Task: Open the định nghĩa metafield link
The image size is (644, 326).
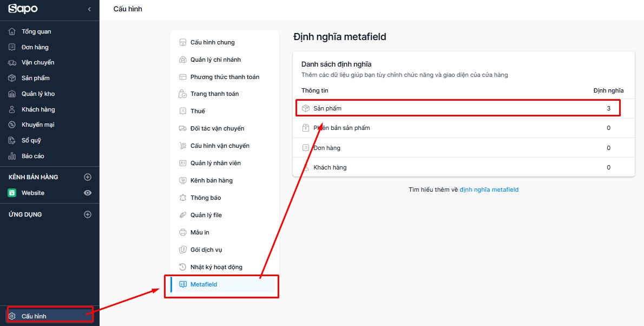Action: [489, 190]
